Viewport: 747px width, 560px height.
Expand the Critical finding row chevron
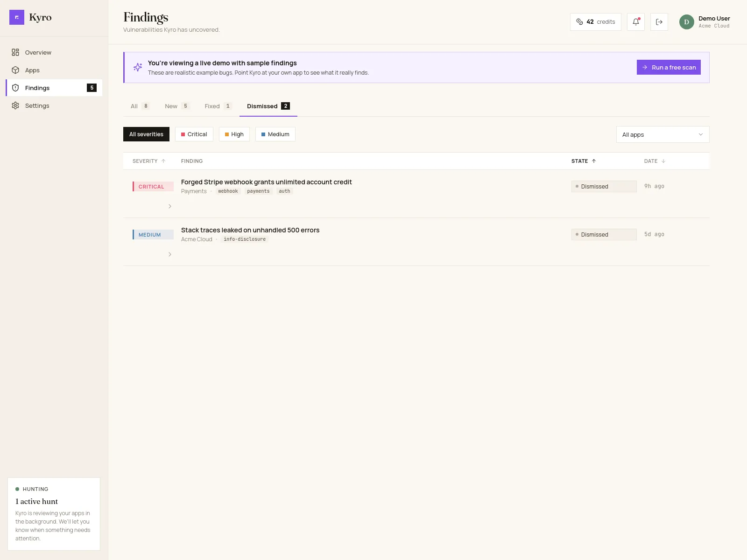pyautogui.click(x=170, y=206)
